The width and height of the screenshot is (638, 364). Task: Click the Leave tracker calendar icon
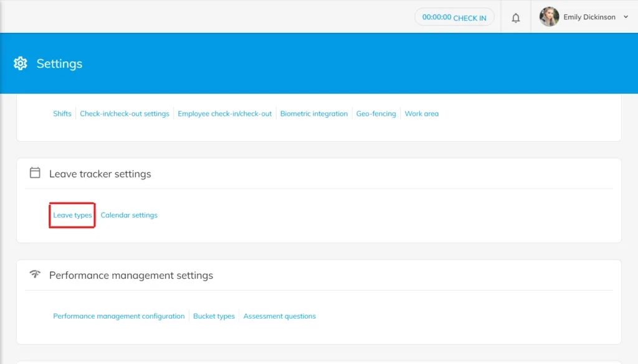point(35,172)
